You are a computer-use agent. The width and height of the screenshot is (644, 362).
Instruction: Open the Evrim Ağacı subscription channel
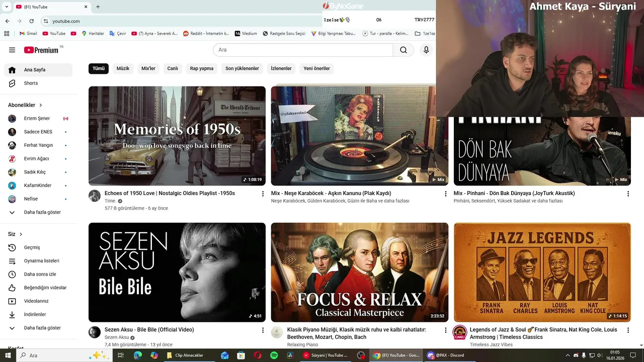coord(38,158)
